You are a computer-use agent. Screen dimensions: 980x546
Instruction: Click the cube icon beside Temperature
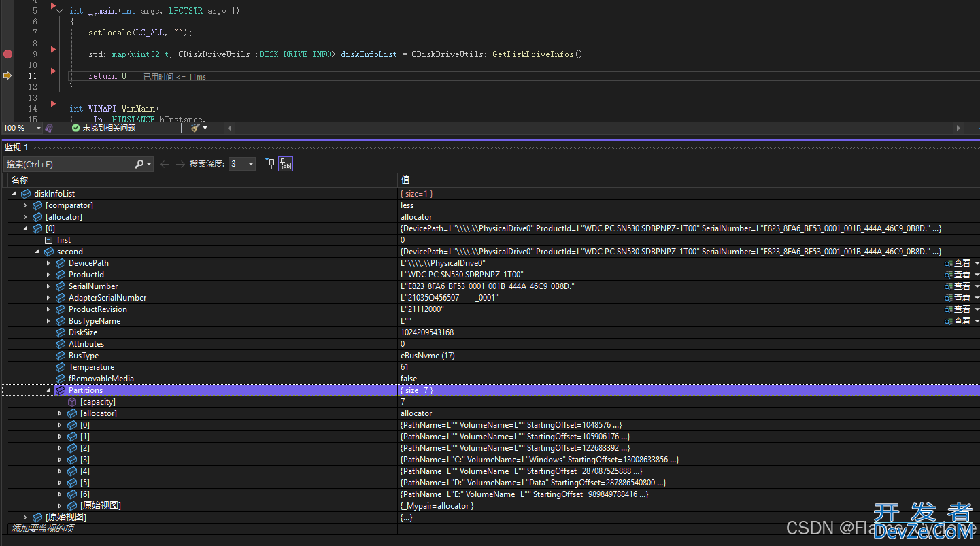point(61,367)
